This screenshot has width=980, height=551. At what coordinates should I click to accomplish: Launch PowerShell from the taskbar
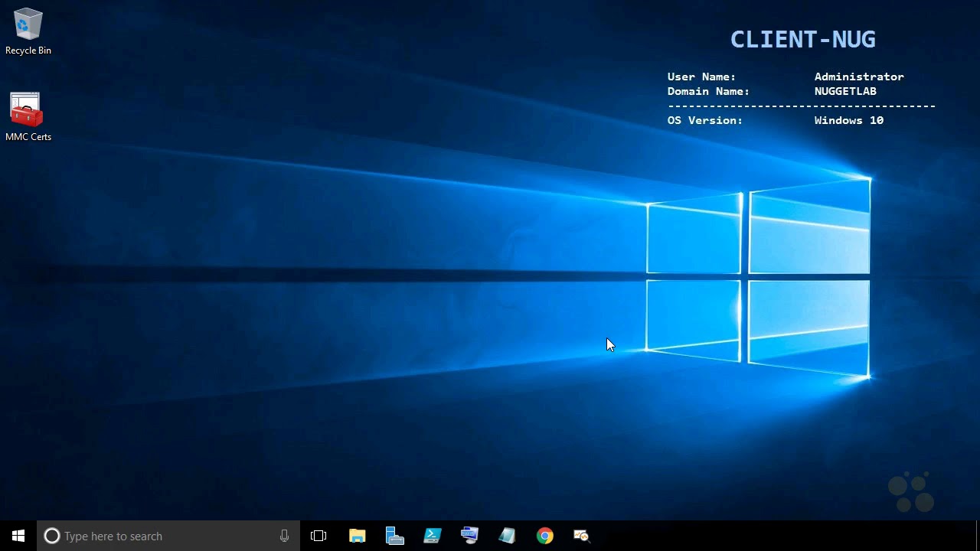pos(433,536)
